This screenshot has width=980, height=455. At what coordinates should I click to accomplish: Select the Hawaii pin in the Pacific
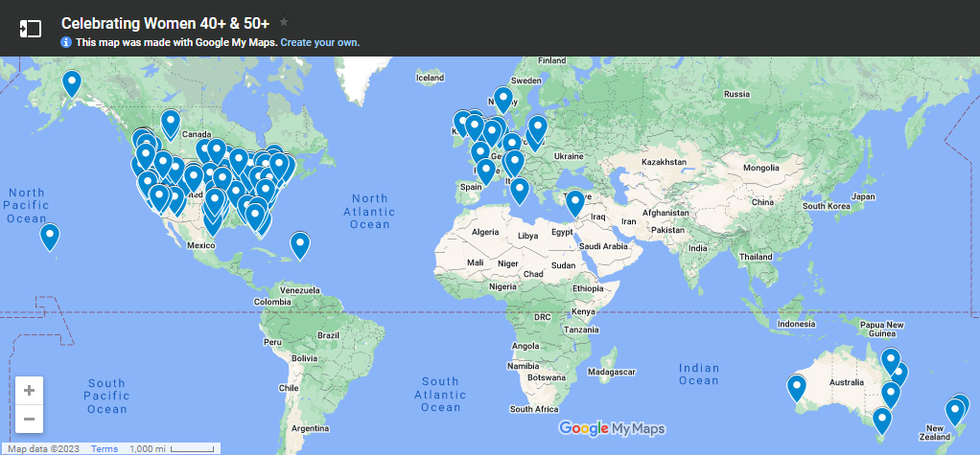pos(49,238)
